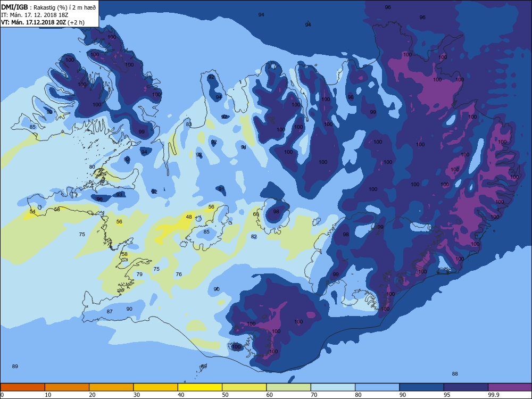Select the bright yellow 40–50 legend swatch
Viewport: 532px width, 399px height.
200,387
